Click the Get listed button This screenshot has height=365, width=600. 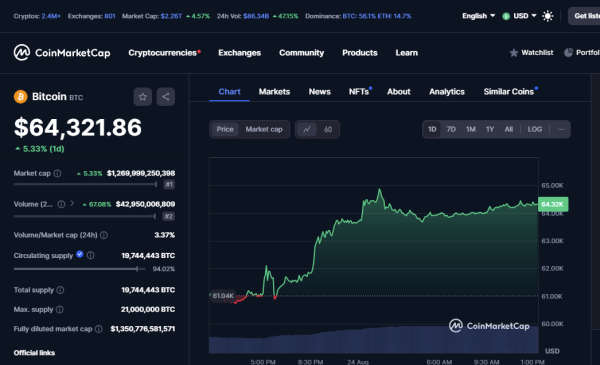point(585,16)
